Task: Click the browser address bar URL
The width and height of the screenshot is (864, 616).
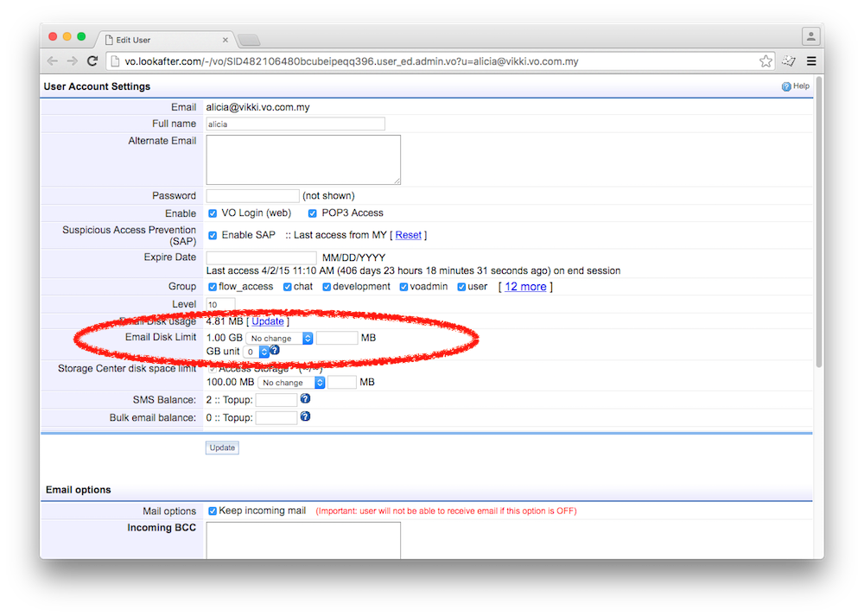Action: point(352,61)
